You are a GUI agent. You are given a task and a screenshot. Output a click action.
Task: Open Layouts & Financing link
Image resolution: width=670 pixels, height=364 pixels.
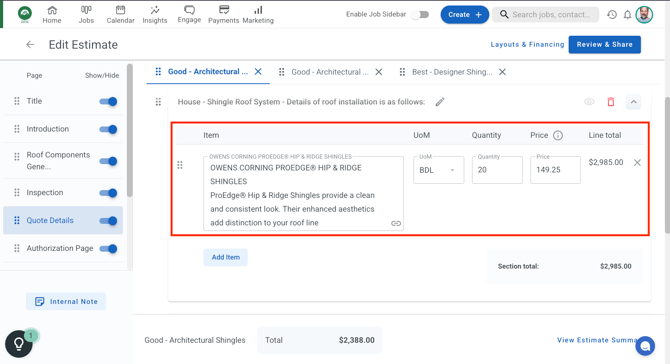(527, 44)
